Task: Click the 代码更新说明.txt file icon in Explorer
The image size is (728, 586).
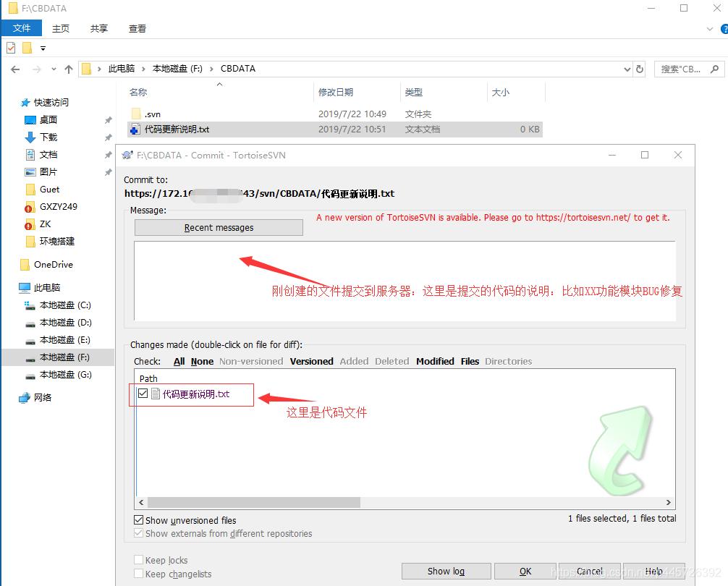Action: (x=135, y=130)
